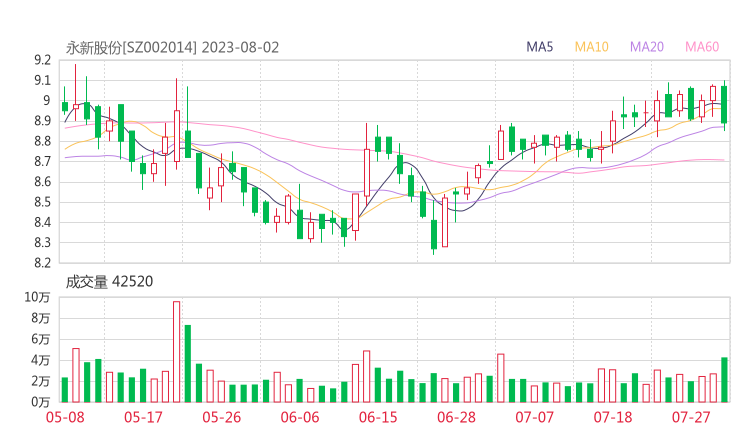Viewport: 740px width, 440px height.
Task: Click the 10万 volume axis label
Action: 37,297
